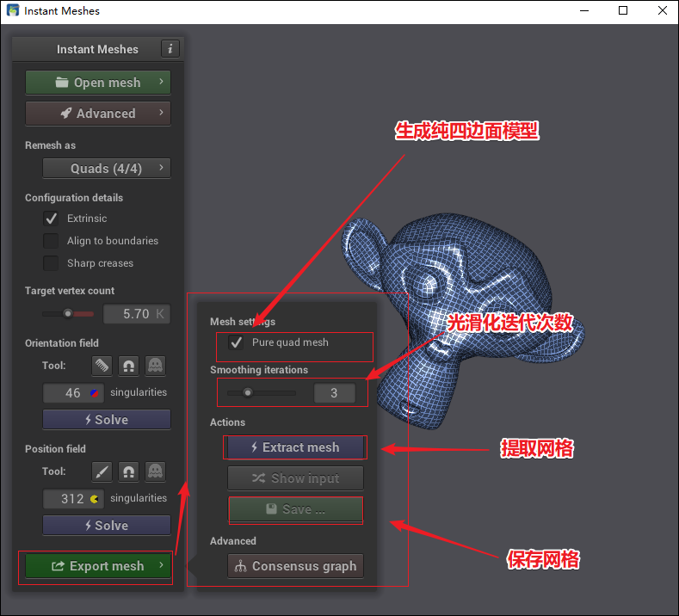Screen dimensions: 679x616
Task: Minimize the Instant Meshes window
Action: click(x=584, y=11)
